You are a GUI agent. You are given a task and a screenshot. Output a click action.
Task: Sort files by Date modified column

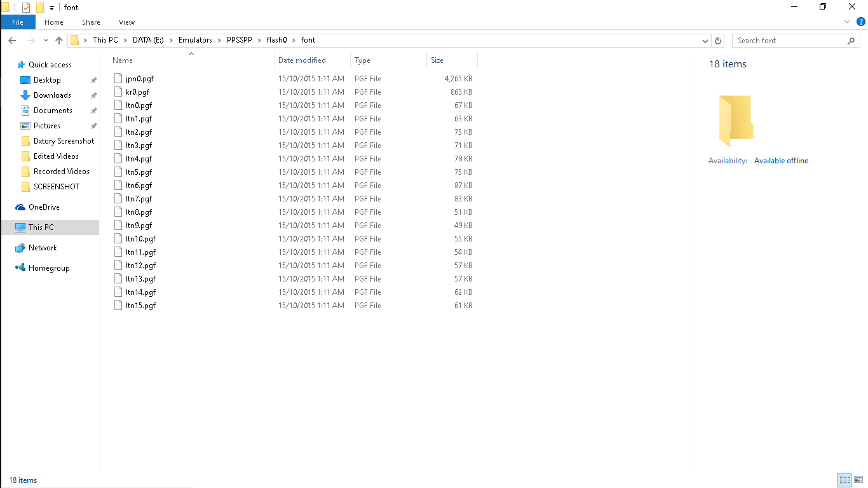(x=302, y=60)
